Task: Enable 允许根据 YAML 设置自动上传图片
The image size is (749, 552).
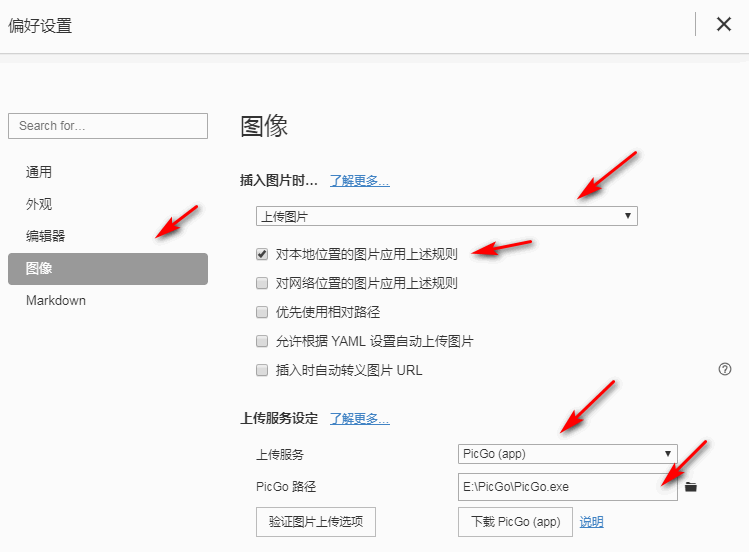Action: pyautogui.click(x=262, y=341)
